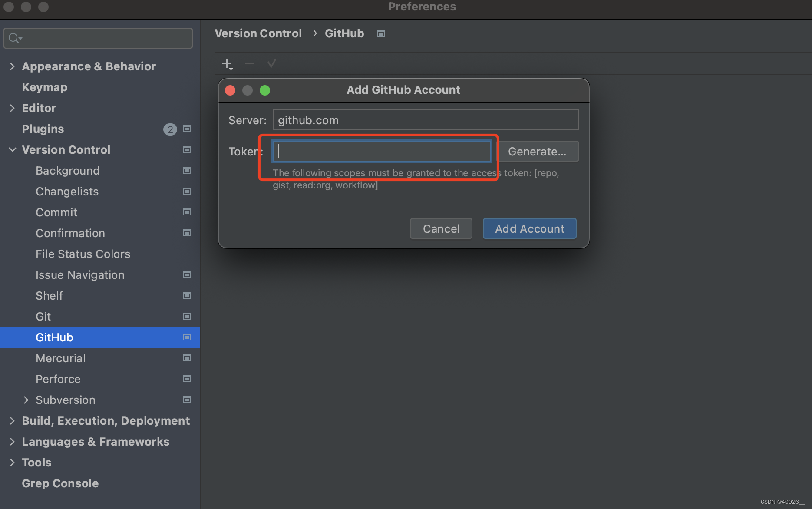Click the Preferences search field
Viewport: 812px width, 509px height.
tap(98, 38)
